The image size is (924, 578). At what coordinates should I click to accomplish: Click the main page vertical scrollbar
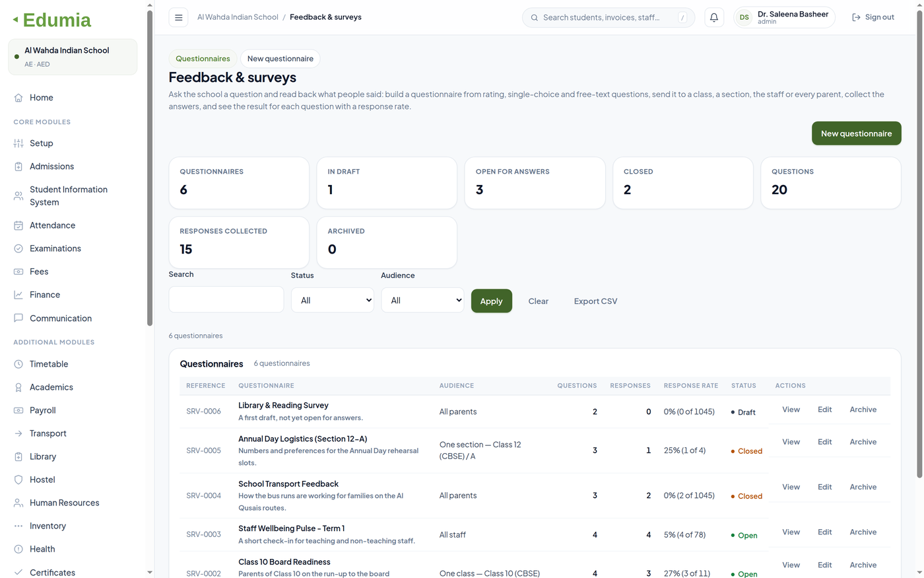[x=919, y=244]
